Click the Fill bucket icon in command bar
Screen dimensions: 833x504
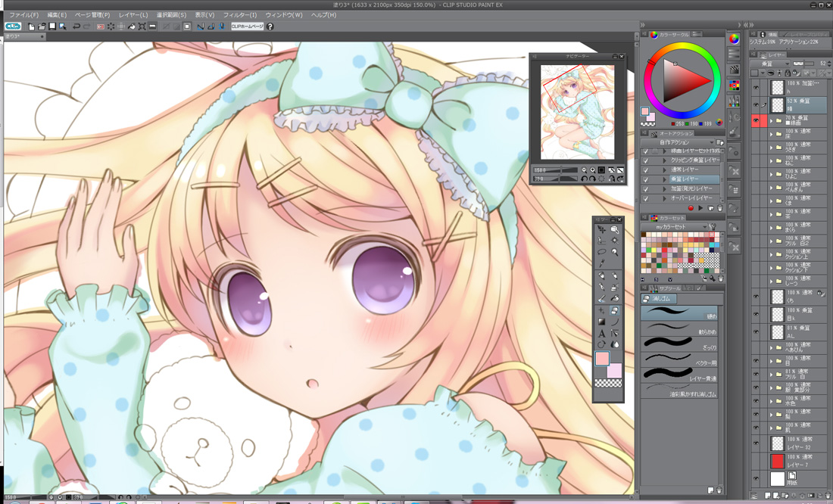[132, 26]
